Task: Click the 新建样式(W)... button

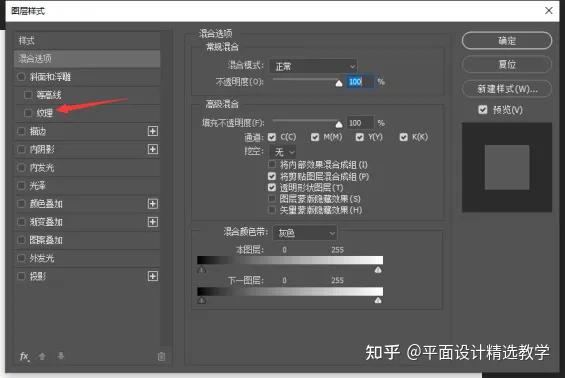Action: click(x=507, y=89)
